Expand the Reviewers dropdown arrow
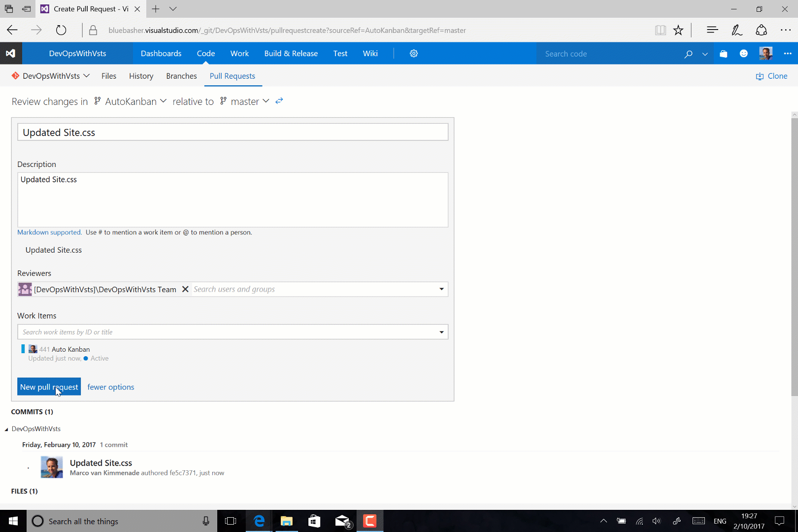 pos(442,289)
